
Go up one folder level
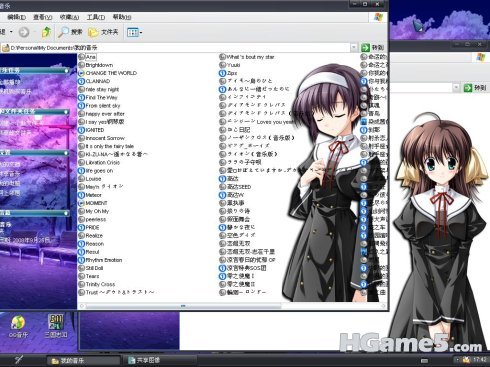click(x=46, y=32)
